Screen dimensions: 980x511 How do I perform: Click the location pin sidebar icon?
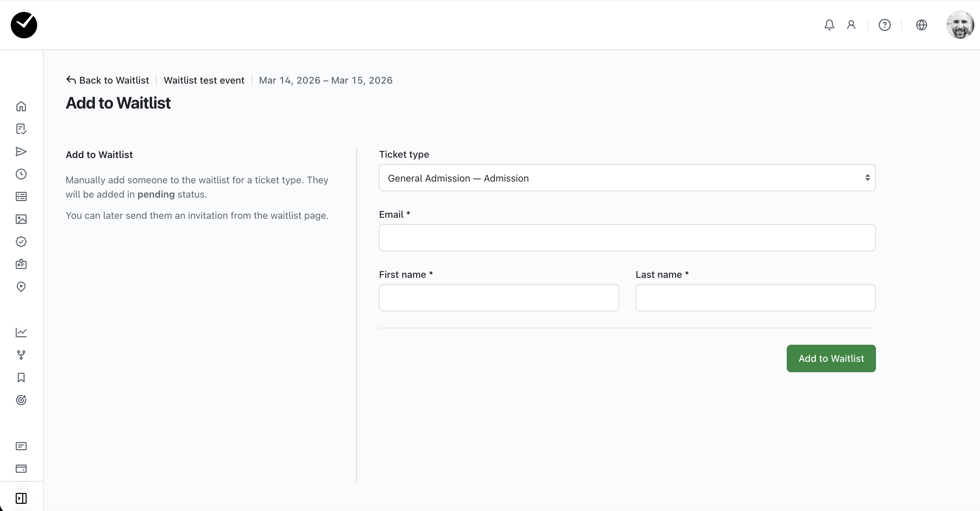point(21,286)
